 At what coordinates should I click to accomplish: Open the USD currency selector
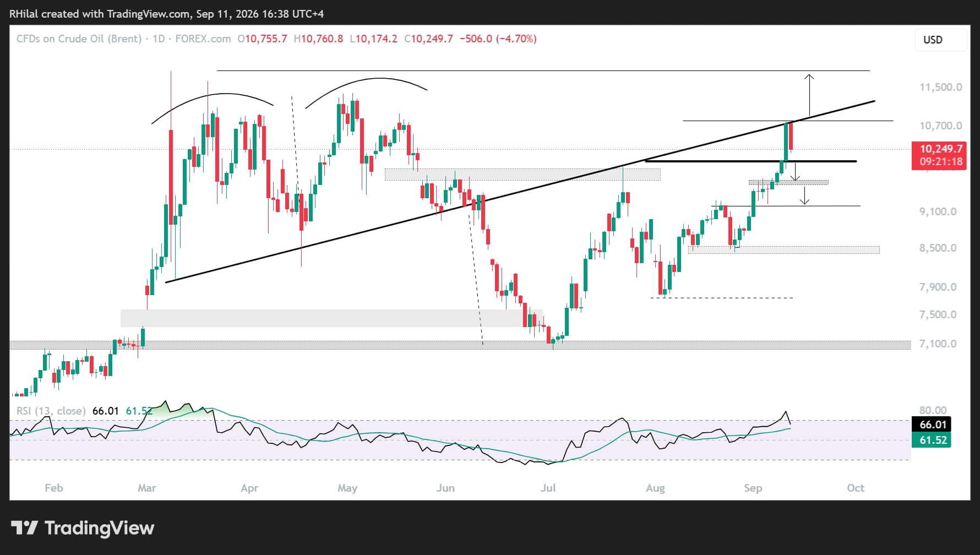tap(940, 40)
